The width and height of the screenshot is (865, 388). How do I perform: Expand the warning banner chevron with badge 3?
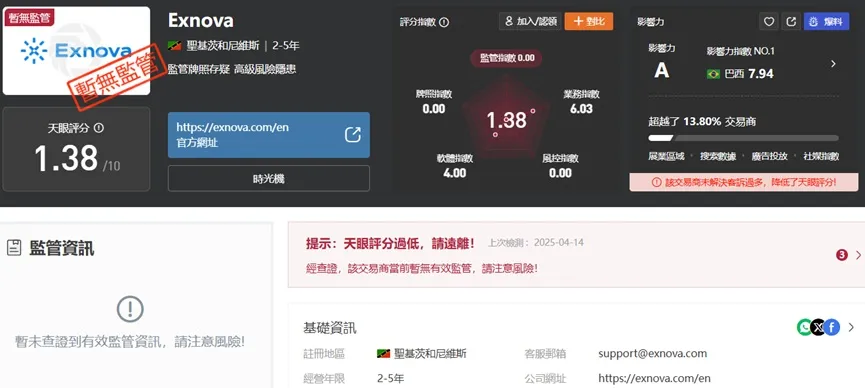(858, 255)
